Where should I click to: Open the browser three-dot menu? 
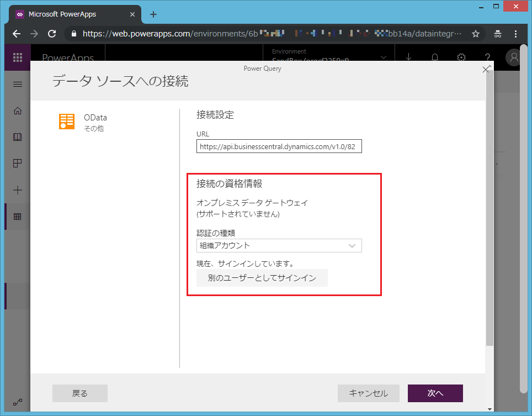coord(515,34)
